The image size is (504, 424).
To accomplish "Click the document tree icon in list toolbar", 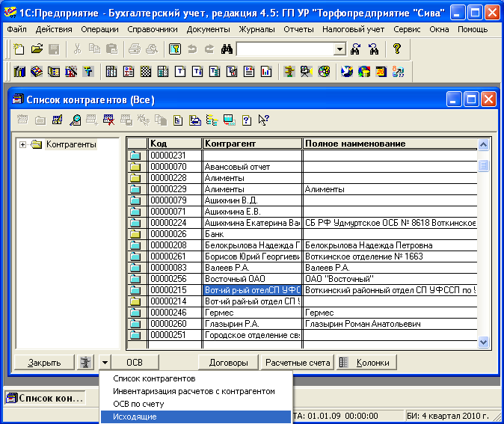I will coord(178,120).
